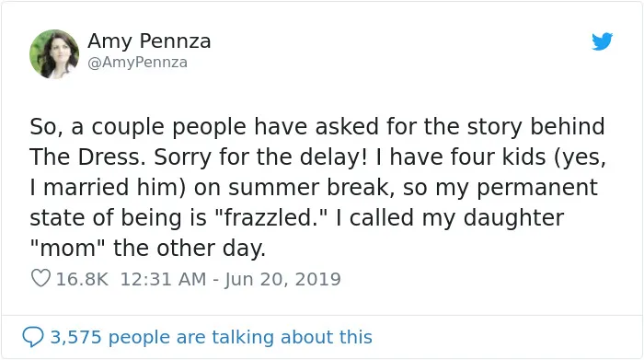The image size is (644, 360).
Task: Click the display name Amy Pennza
Action: 149,41
